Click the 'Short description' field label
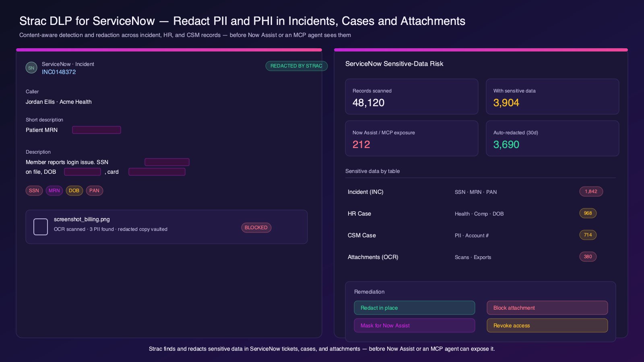Screen dimensions: 644x362 coord(44,120)
